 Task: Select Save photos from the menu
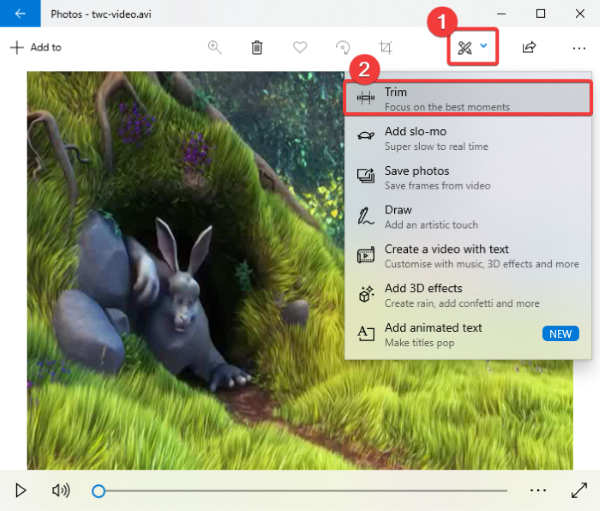click(468, 178)
